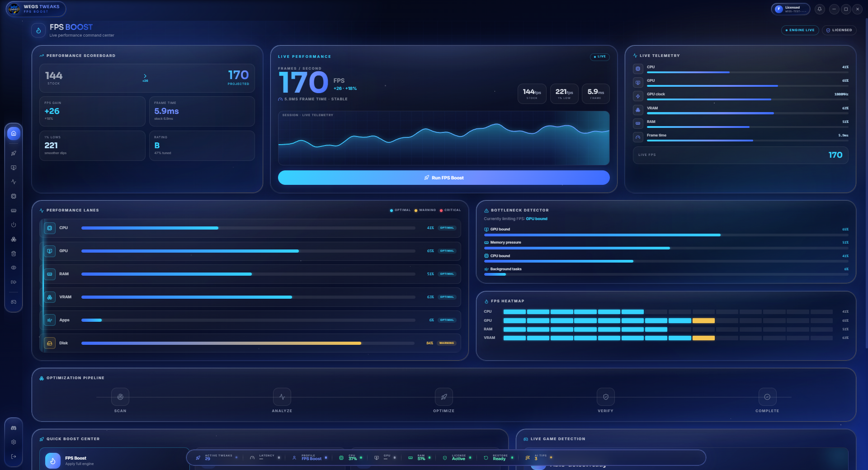Click the stock 144 scoreboard value
The height and width of the screenshot is (470, 868).
54,75
